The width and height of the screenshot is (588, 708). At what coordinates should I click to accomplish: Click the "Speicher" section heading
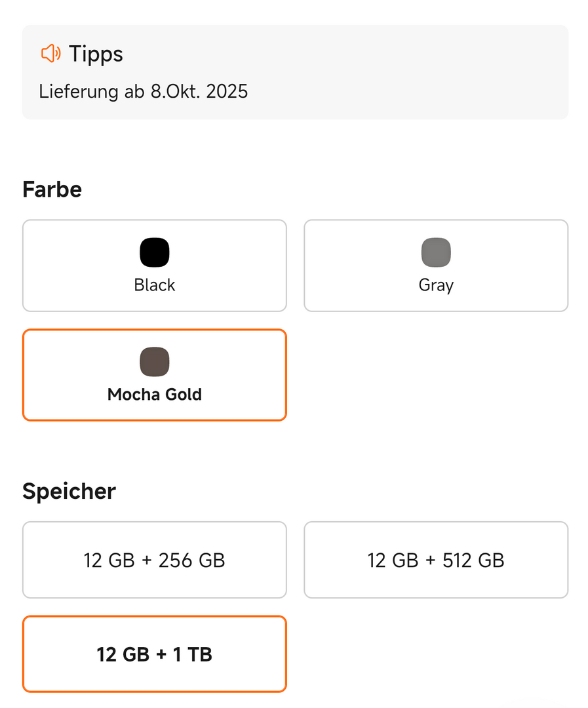coord(69,491)
